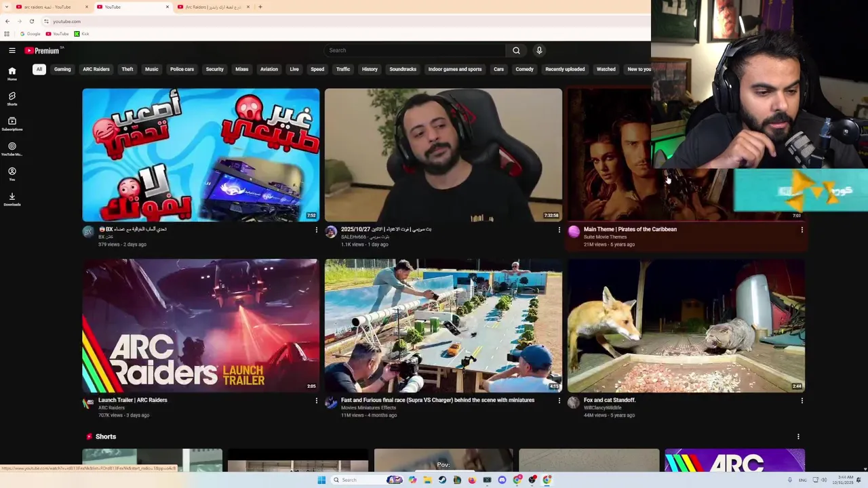The height and width of the screenshot is (488, 868).
Task: Open ARC Raiders channel avatar
Action: tap(88, 403)
